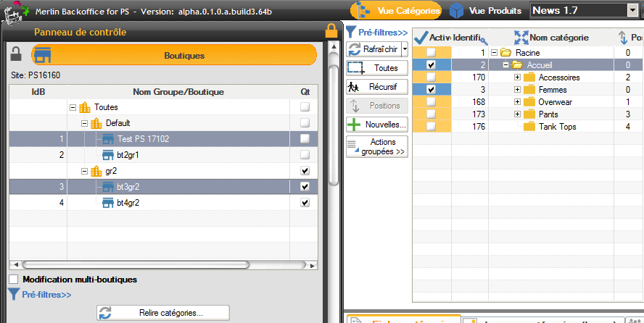This screenshot has width=644, height=323.
Task: Click the Pants folder icon
Action: [x=529, y=114]
